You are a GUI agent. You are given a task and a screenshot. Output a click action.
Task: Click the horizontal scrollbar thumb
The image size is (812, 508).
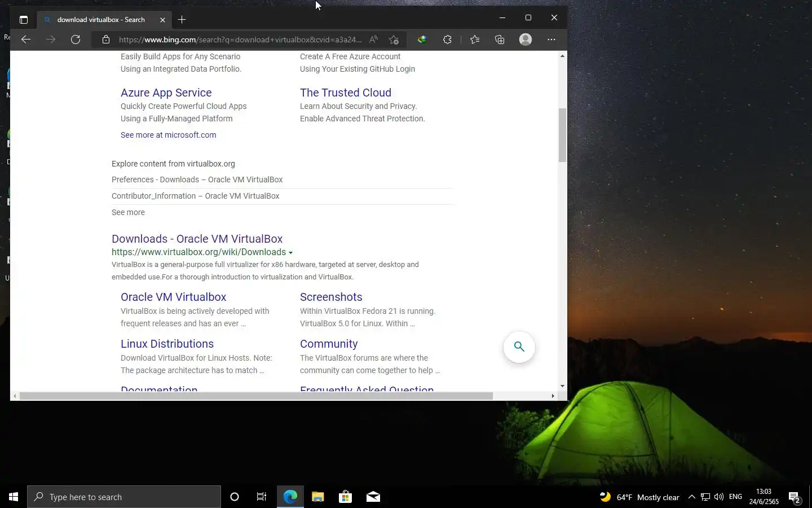click(256, 396)
